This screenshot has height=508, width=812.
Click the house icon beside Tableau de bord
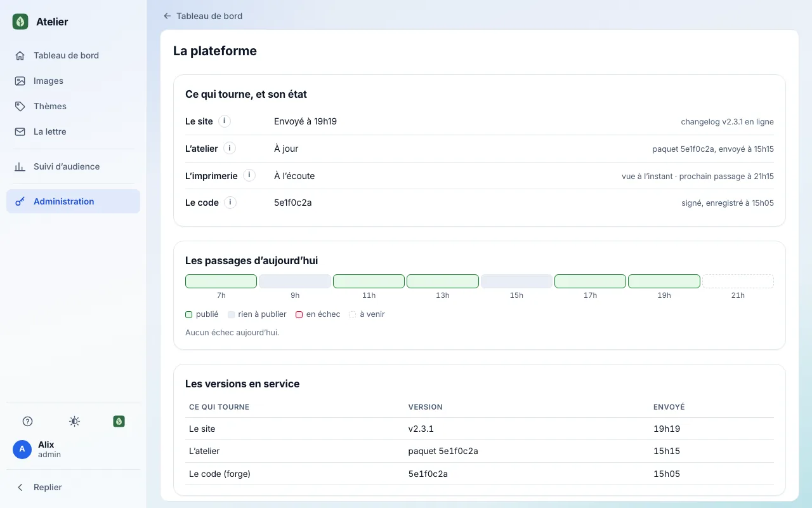pos(20,55)
